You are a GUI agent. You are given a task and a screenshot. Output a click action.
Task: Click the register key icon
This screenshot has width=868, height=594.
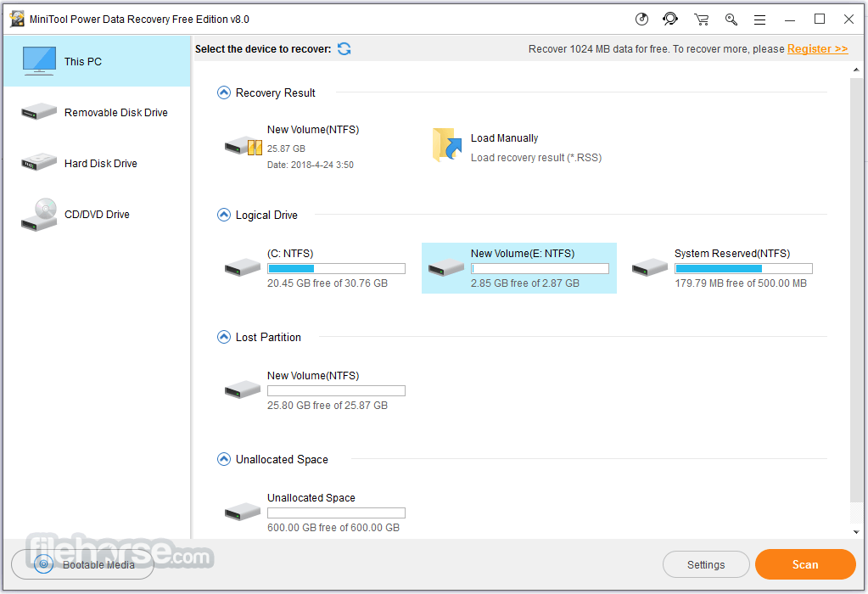tap(731, 20)
